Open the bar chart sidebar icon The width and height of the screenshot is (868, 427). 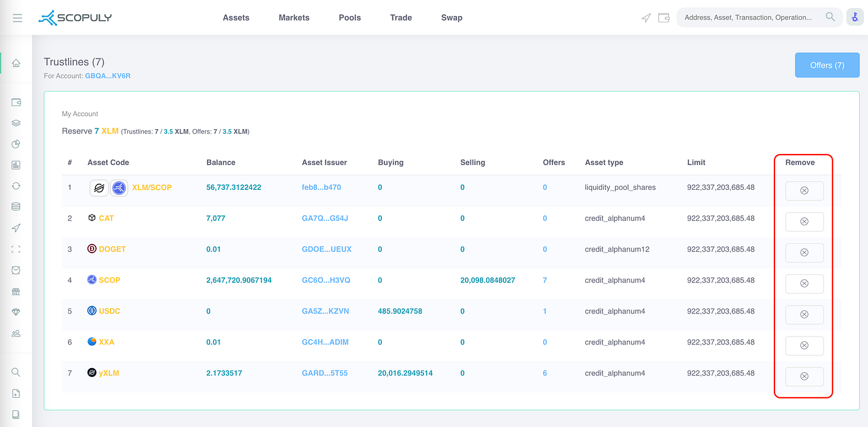pyautogui.click(x=16, y=165)
